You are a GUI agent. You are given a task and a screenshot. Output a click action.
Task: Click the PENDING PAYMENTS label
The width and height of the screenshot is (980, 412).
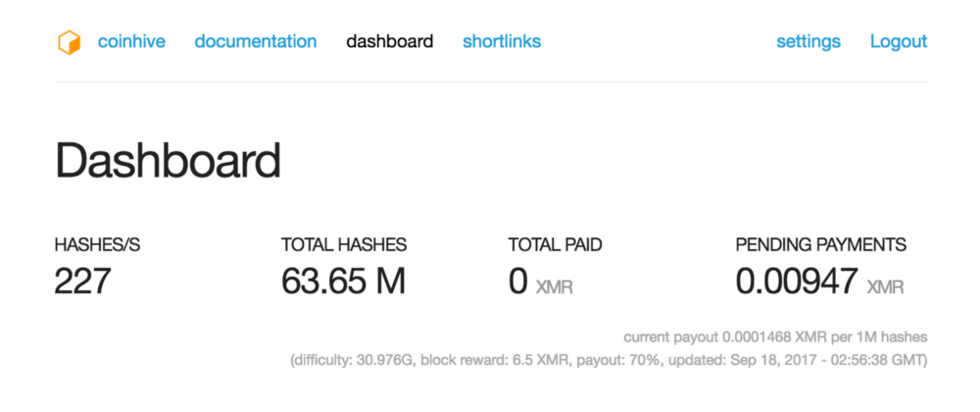tap(821, 245)
